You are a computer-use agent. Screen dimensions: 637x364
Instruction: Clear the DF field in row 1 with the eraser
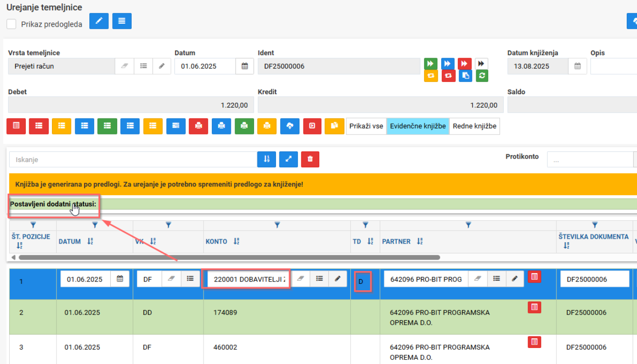tap(172, 279)
